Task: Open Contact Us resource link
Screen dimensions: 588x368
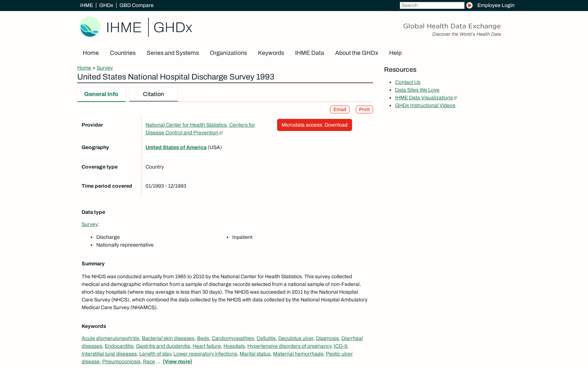Action: (x=408, y=82)
